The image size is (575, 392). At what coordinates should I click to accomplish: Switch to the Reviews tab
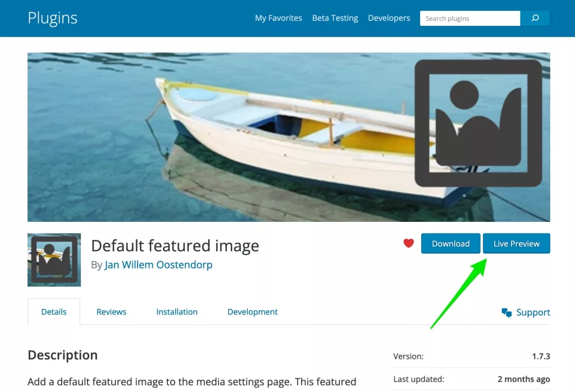coord(111,312)
